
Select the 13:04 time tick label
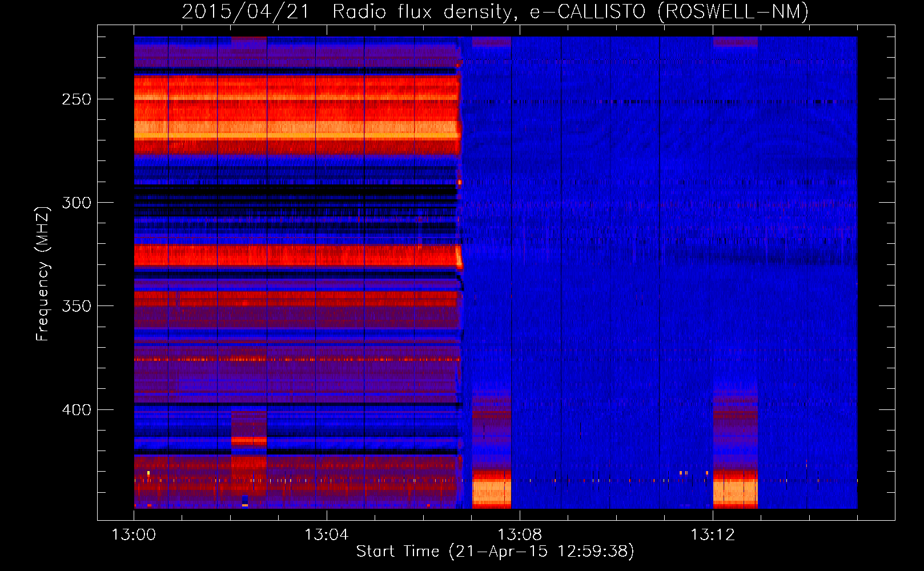click(327, 535)
